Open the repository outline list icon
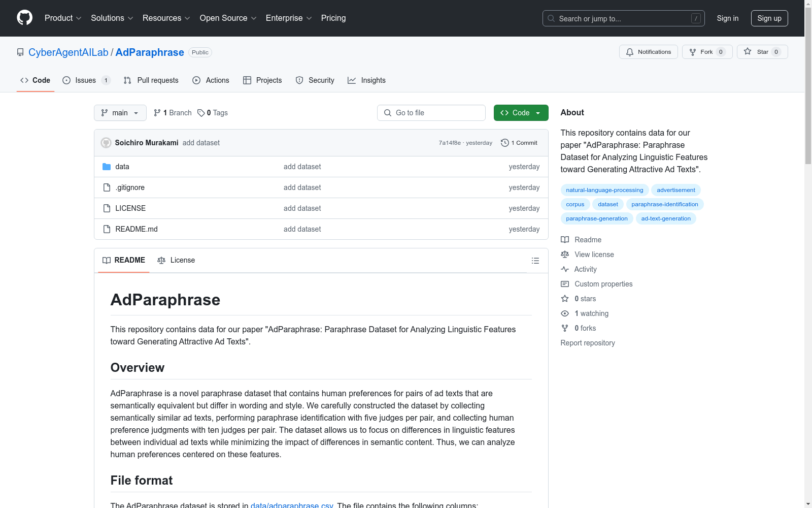Viewport: 812px width, 508px height. [535, 261]
